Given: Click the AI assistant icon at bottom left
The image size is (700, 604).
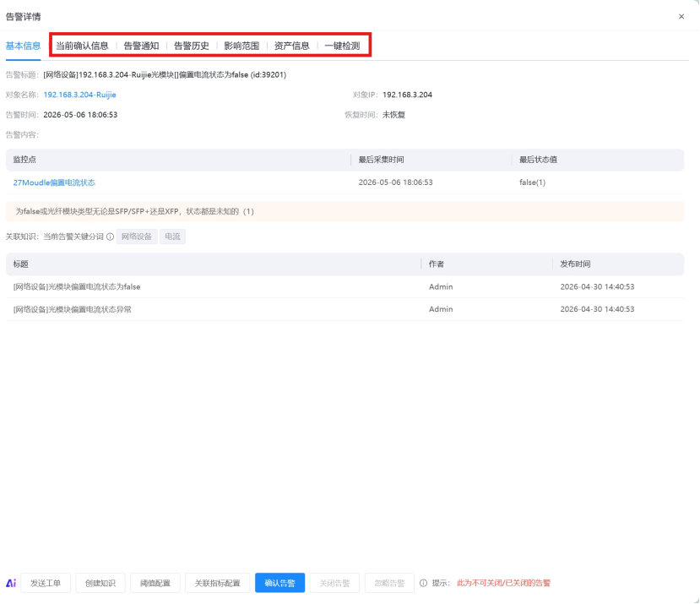Looking at the screenshot, I should pos(11,583).
